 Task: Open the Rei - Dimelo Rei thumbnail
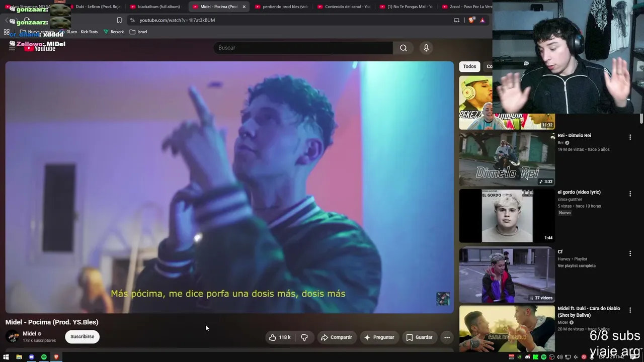507,159
